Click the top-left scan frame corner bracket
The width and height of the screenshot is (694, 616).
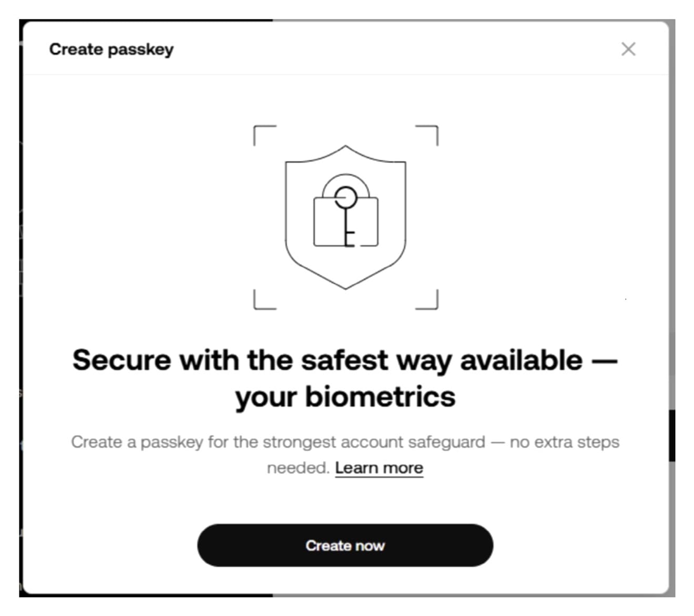click(264, 135)
